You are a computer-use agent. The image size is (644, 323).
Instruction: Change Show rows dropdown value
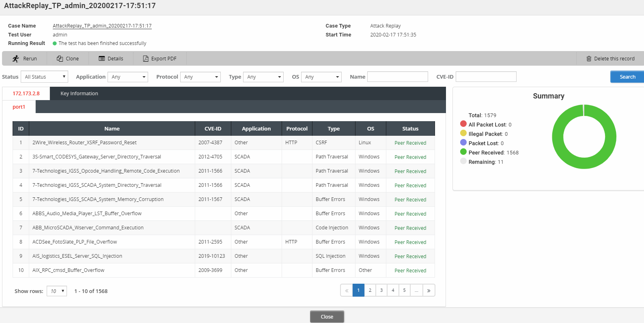click(57, 291)
